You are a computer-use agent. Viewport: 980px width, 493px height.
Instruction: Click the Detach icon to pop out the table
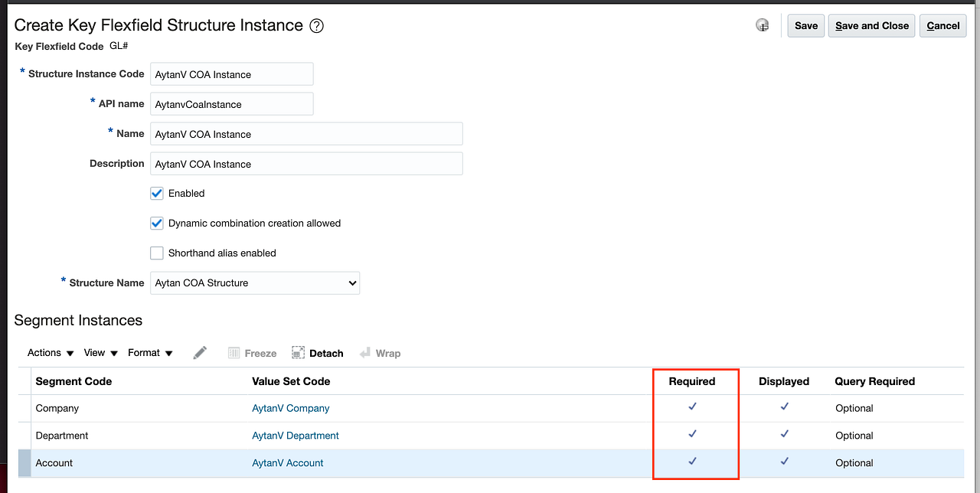coord(297,352)
